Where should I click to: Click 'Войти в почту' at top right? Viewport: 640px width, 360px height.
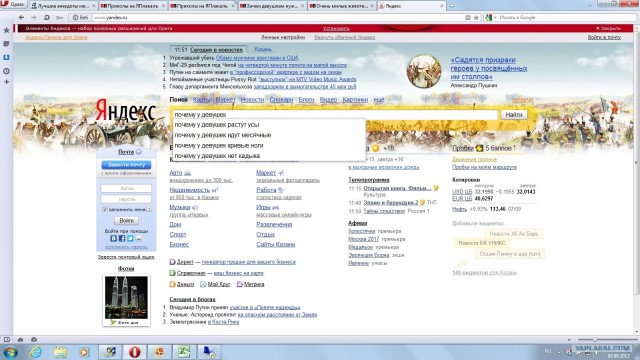(x=604, y=37)
